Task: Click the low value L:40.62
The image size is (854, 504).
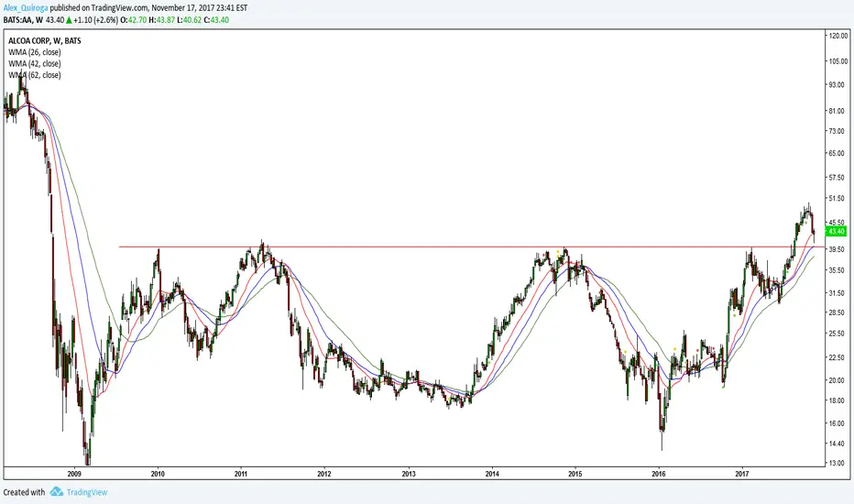Action: 190,20
